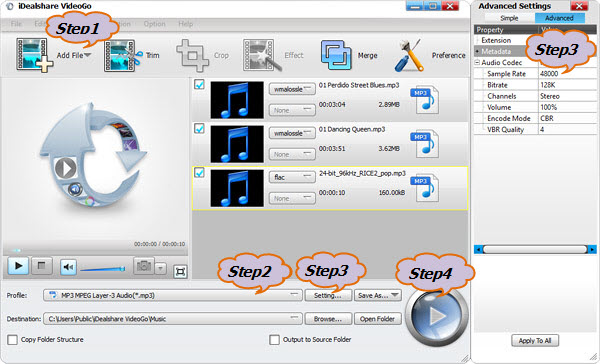Click MP3 format icon for Dancing Queen
Viewport: 600px width, 364px height.
point(424,144)
